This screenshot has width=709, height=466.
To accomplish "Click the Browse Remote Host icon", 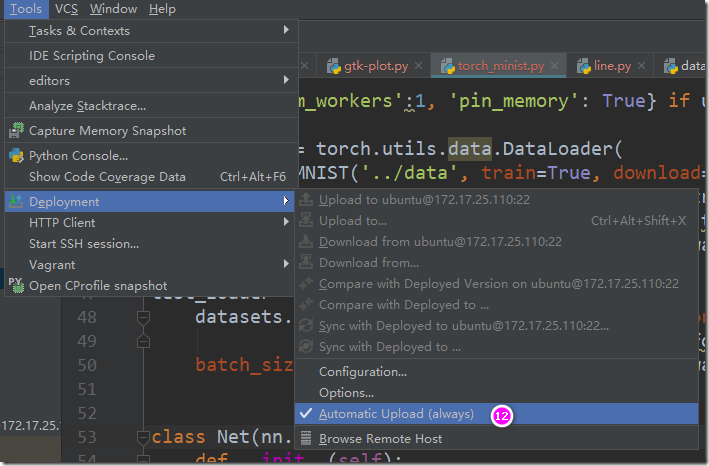I will point(306,438).
